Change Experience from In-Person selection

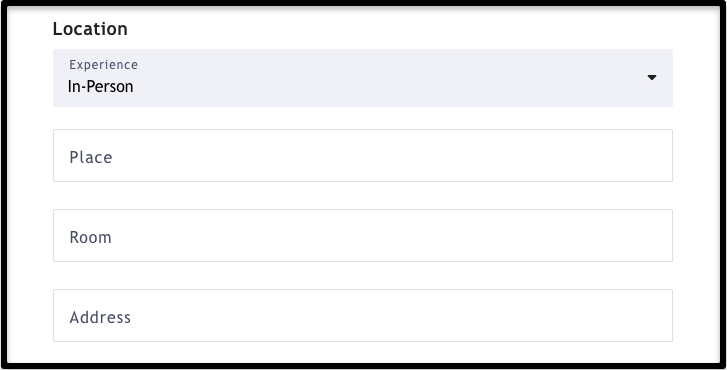pyautogui.click(x=363, y=78)
